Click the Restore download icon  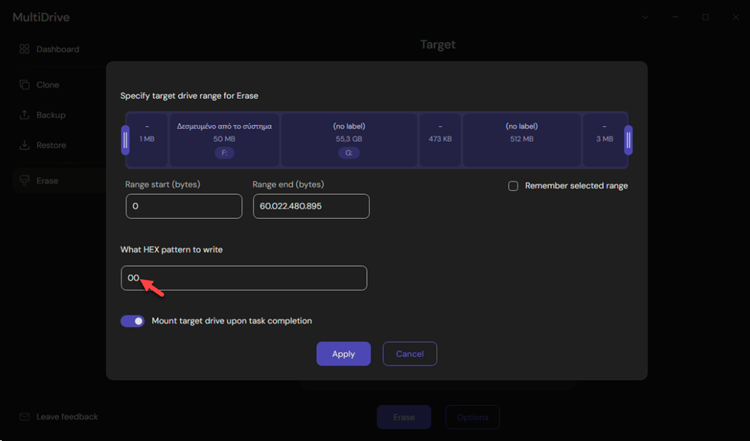[x=24, y=145]
